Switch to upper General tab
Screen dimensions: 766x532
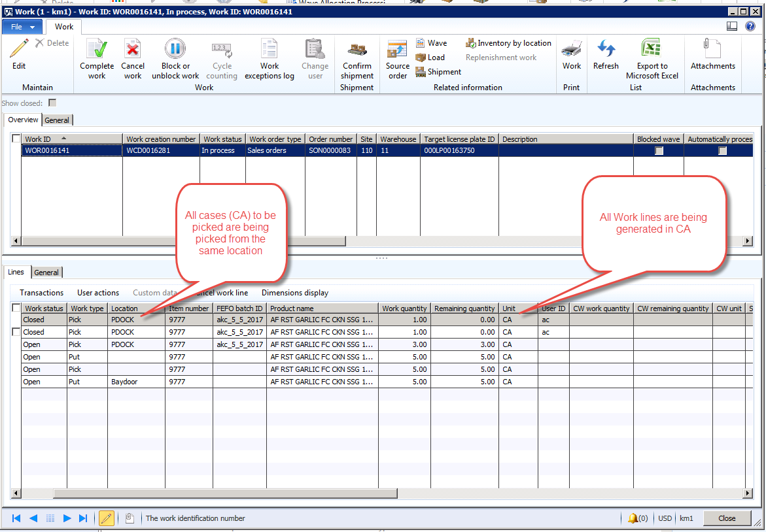tap(58, 120)
